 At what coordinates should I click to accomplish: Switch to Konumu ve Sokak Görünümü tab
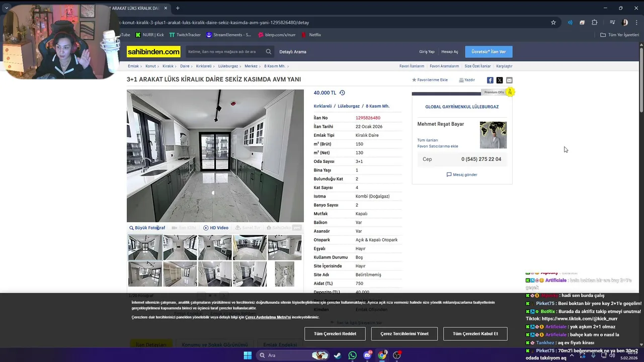tap(215, 345)
